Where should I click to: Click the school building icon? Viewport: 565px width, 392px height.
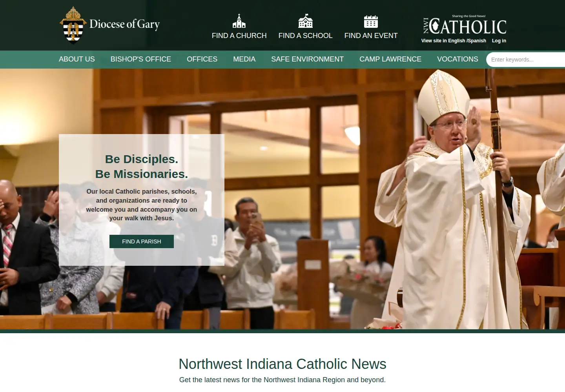click(305, 21)
